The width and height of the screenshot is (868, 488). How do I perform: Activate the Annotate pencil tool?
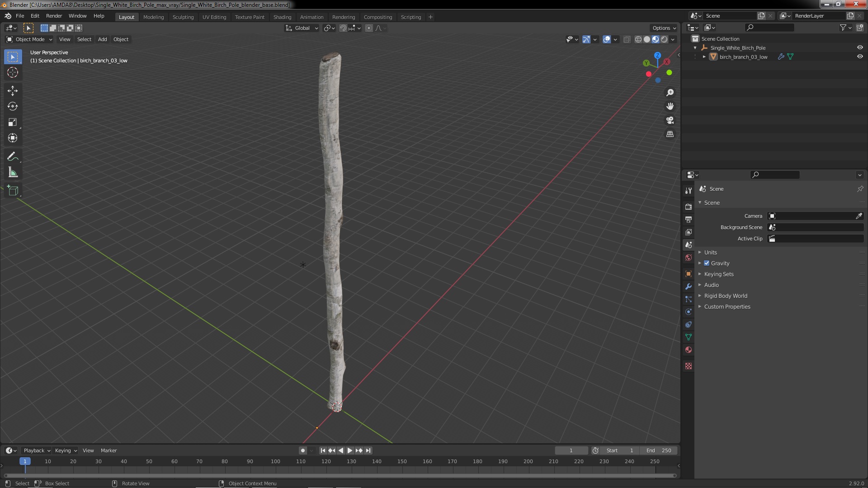point(13,157)
